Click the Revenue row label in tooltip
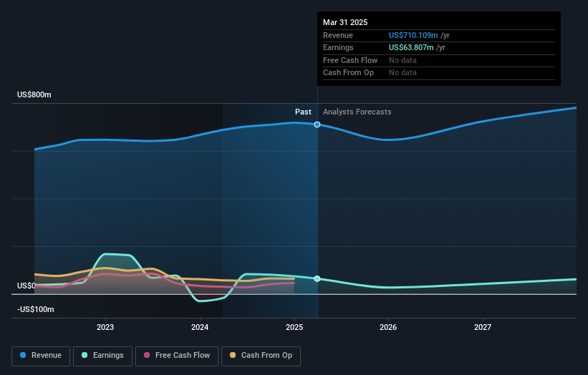This screenshot has height=375, width=588. click(x=338, y=35)
